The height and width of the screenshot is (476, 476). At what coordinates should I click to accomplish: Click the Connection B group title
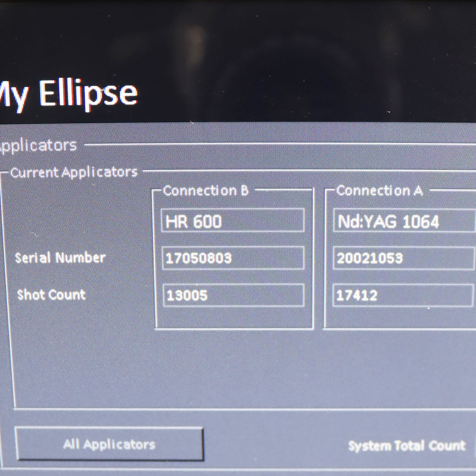(206, 191)
